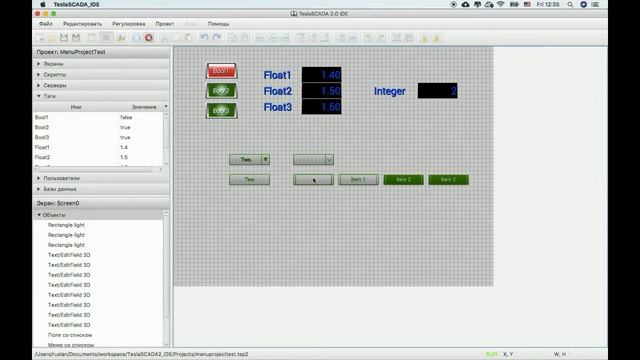
Task: Select the Float2 tag row
Action: (x=98, y=157)
